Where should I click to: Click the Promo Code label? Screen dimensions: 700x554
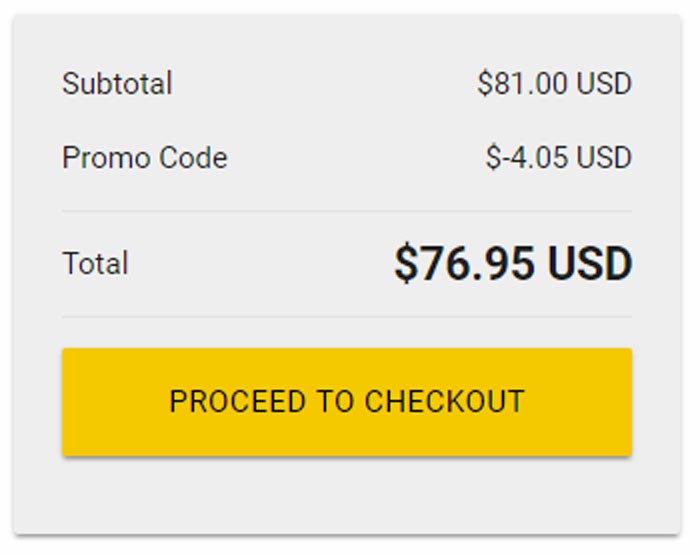[x=144, y=158]
